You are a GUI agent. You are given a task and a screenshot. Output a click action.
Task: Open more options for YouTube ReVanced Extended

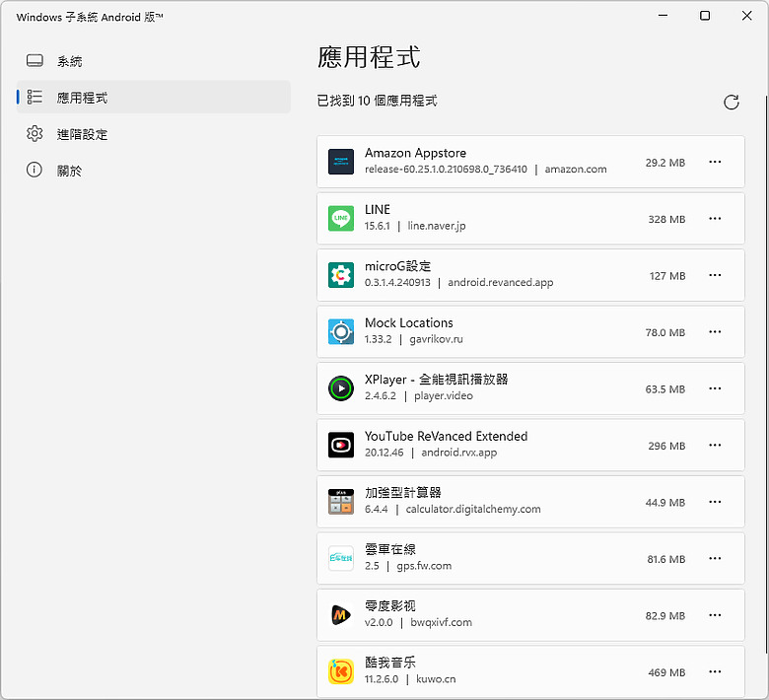pyautogui.click(x=715, y=445)
